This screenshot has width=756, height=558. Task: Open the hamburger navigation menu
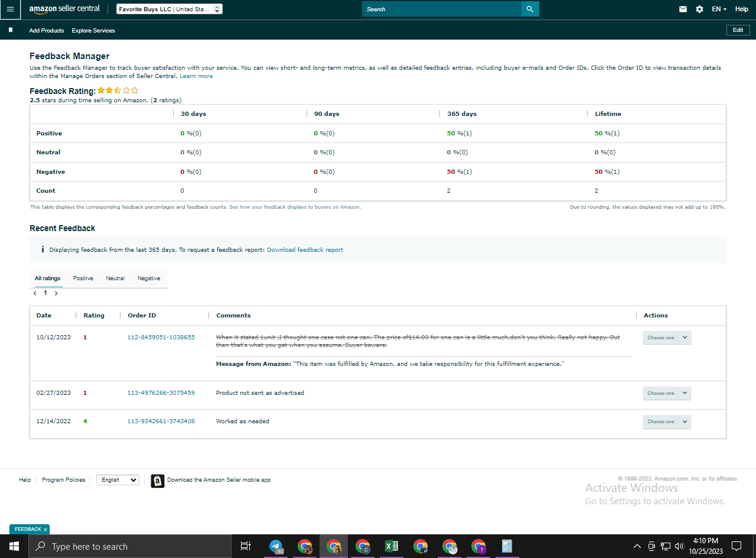(x=9, y=9)
